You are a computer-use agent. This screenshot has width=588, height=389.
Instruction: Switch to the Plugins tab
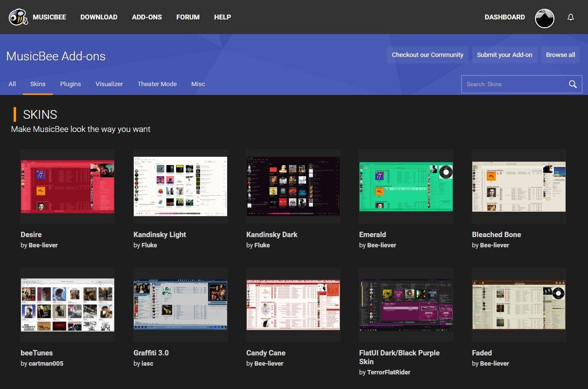point(71,84)
